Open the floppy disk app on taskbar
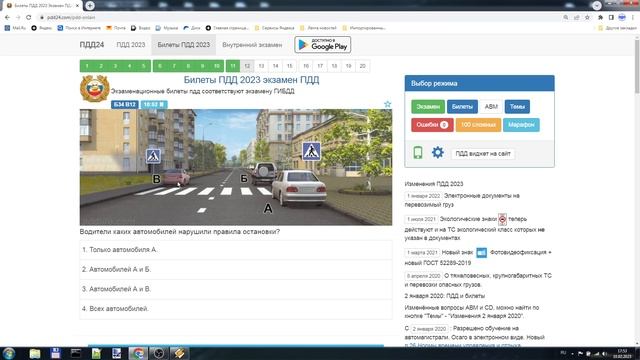640x360 pixels. click(55, 353)
